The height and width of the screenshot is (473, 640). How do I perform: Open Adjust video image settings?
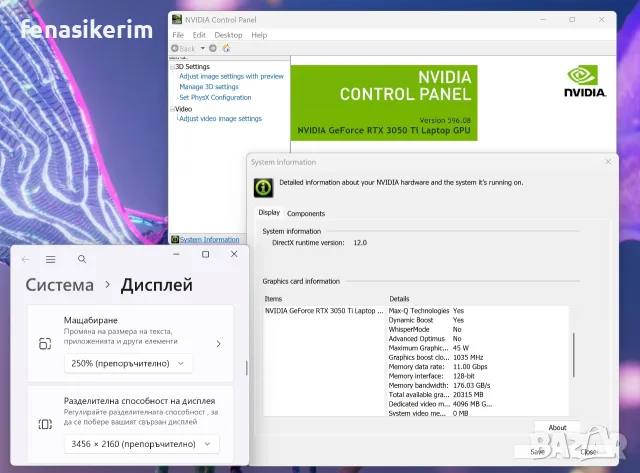[220, 119]
